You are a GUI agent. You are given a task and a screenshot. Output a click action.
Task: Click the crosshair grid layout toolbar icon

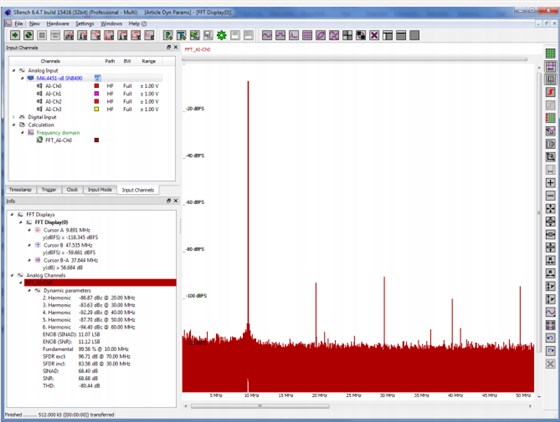347,35
